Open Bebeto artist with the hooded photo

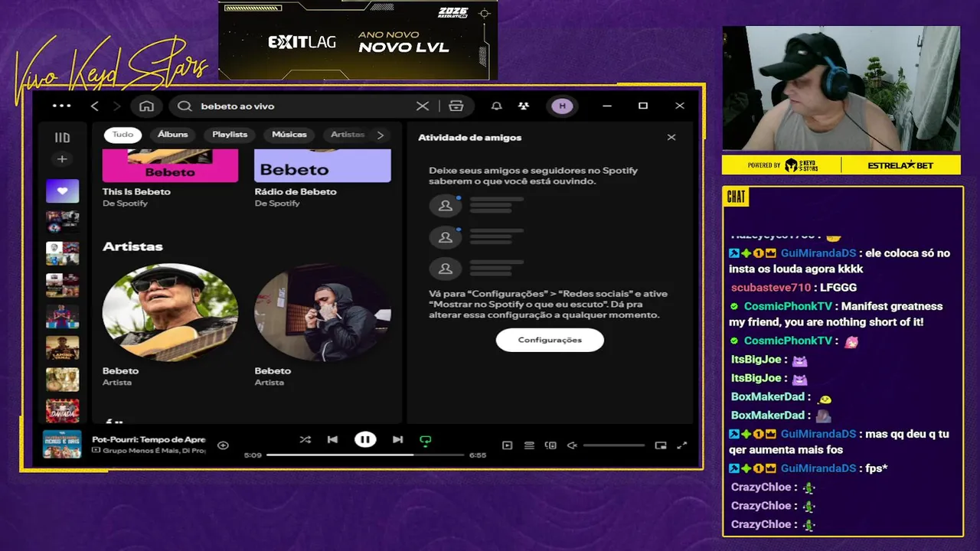[x=322, y=312]
